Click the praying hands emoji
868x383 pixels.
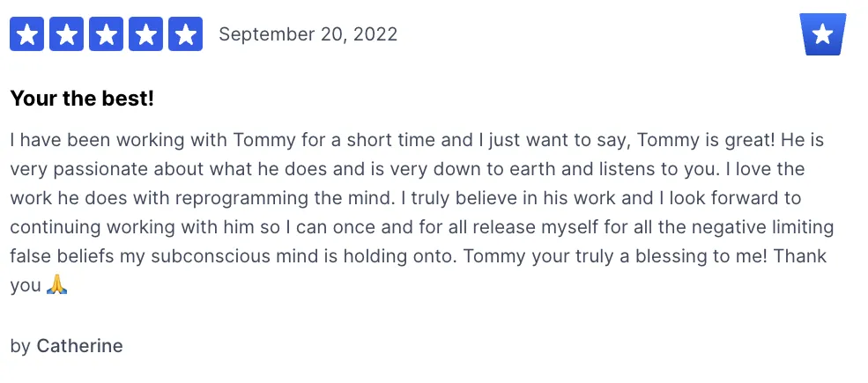click(57, 284)
